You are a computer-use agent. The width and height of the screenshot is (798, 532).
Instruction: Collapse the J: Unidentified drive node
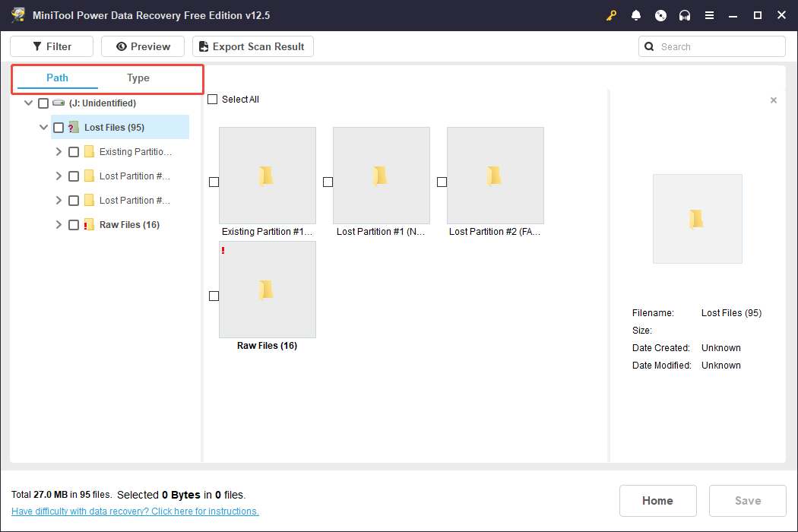[x=29, y=103]
